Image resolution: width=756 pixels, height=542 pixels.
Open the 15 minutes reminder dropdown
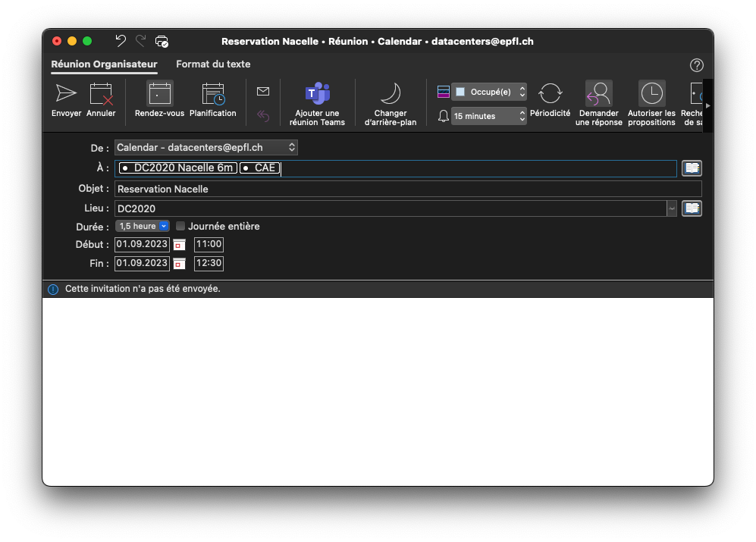[x=489, y=116]
